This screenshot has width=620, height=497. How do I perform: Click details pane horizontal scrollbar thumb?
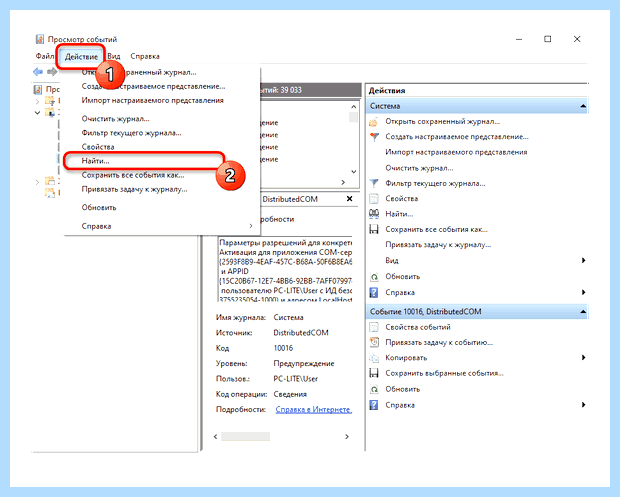(245, 437)
